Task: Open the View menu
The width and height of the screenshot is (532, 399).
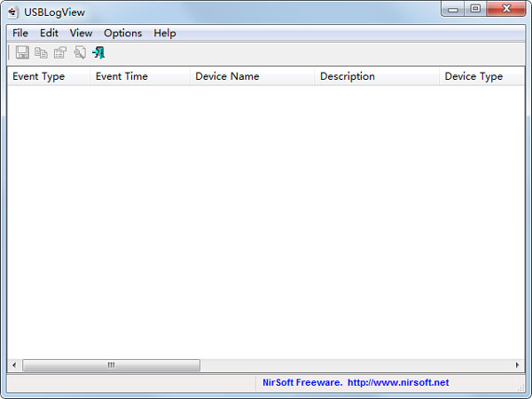Action: 81,33
